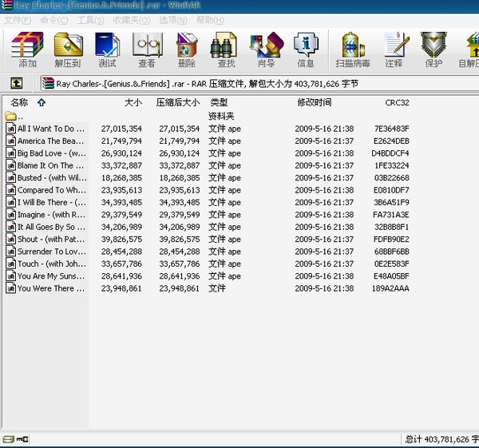The image size is (479, 448).
Task: Click the 保护 (Protect) shield icon
Action: pyautogui.click(x=433, y=50)
